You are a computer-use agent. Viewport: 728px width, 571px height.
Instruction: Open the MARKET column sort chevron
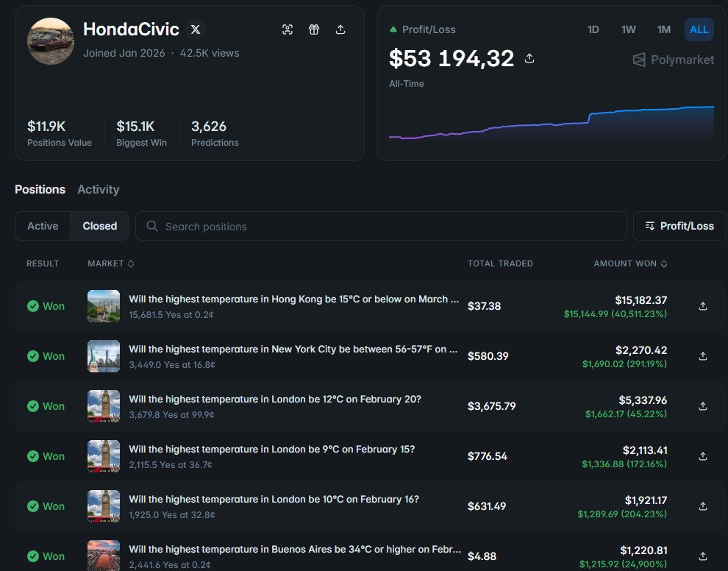(x=132, y=263)
